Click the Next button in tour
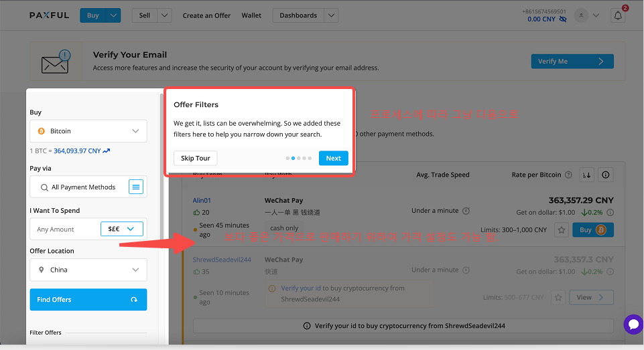 [x=334, y=159]
